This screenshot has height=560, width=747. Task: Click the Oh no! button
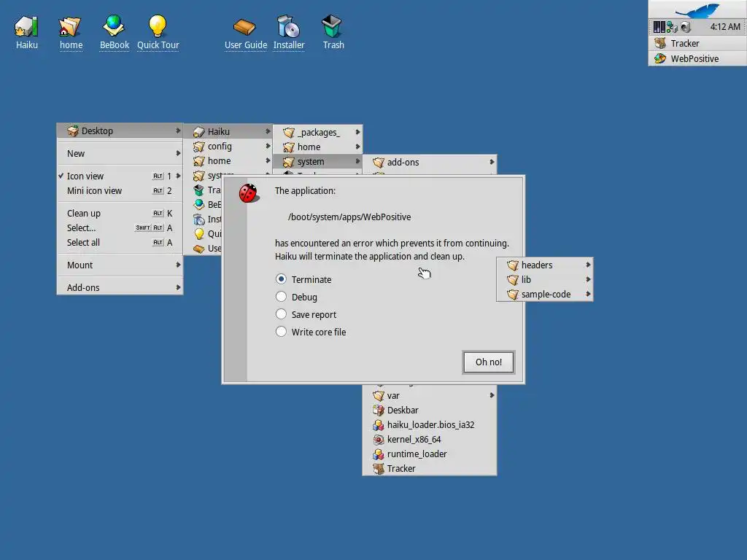488,362
